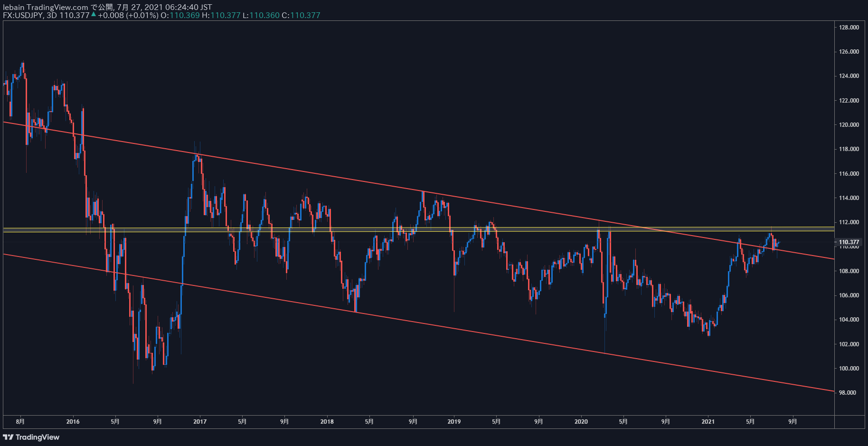Click the 2016 label on time axis
Screen dimensions: 868x446
point(73,421)
